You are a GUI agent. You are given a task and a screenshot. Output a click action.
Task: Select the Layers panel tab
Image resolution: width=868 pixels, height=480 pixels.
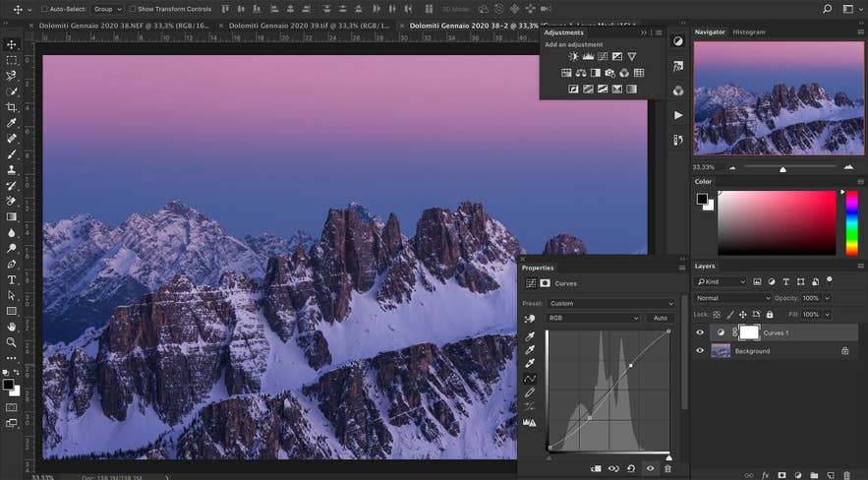coord(705,267)
